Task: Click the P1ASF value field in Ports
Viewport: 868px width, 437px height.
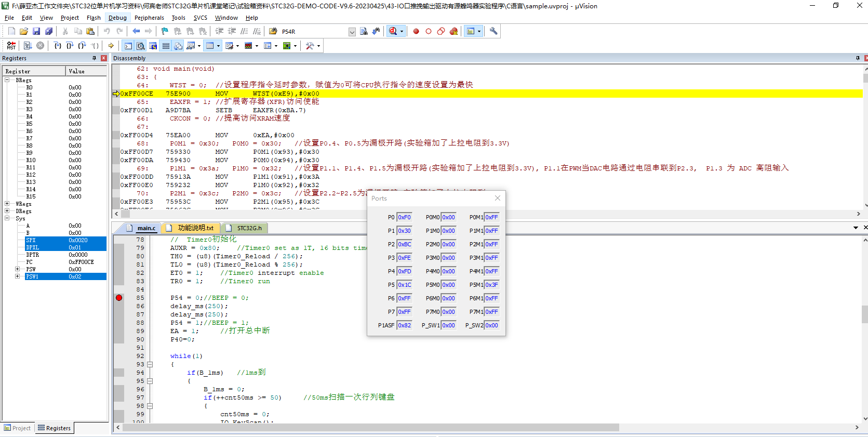Action: tap(404, 325)
